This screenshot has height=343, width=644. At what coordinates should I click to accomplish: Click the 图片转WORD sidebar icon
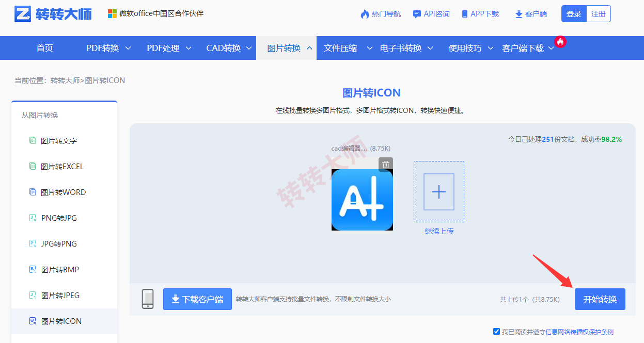pyautogui.click(x=33, y=192)
